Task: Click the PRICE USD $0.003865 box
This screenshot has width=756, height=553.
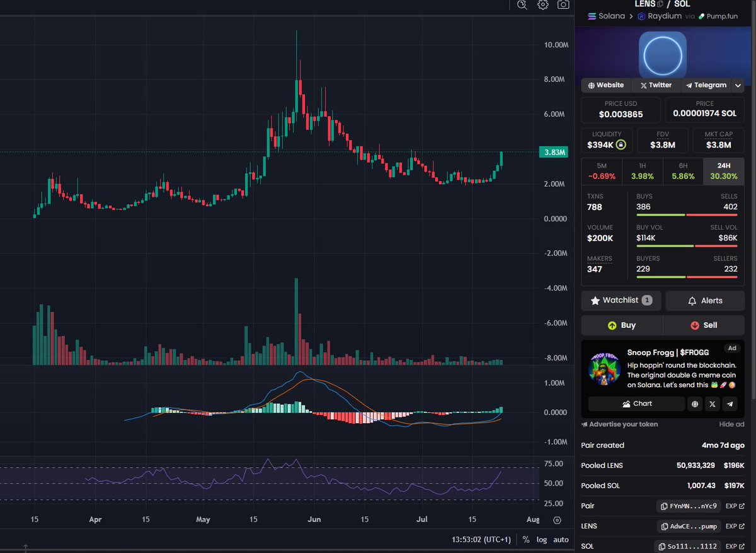Action: pos(621,110)
